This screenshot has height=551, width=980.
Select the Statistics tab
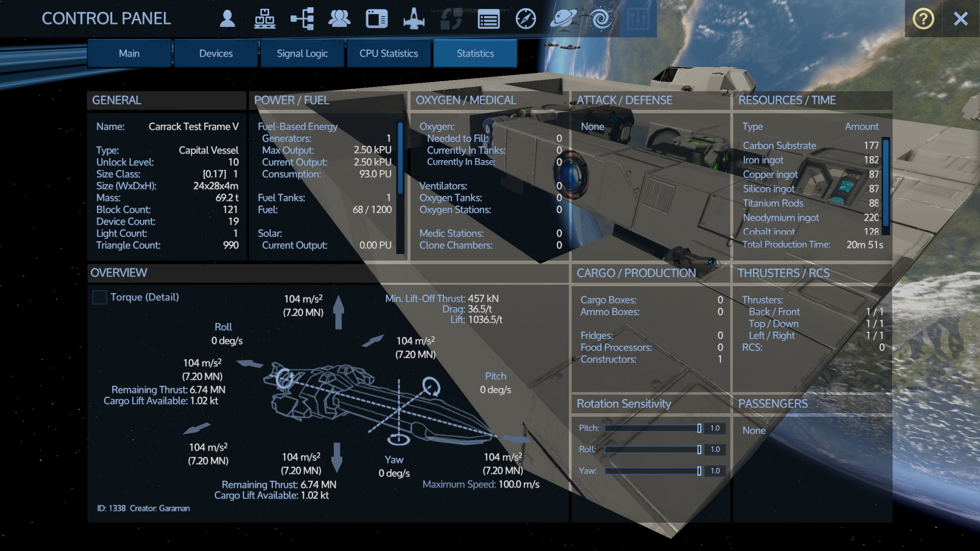pyautogui.click(x=475, y=53)
